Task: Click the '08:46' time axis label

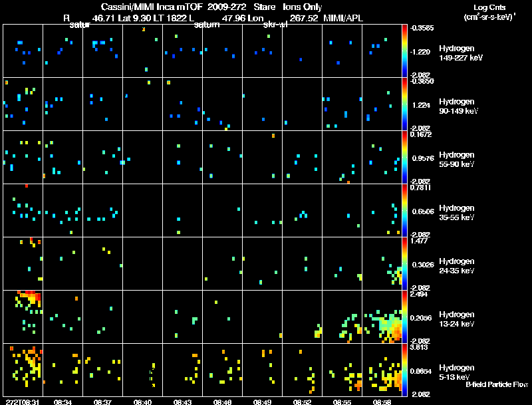Action: coord(222,402)
